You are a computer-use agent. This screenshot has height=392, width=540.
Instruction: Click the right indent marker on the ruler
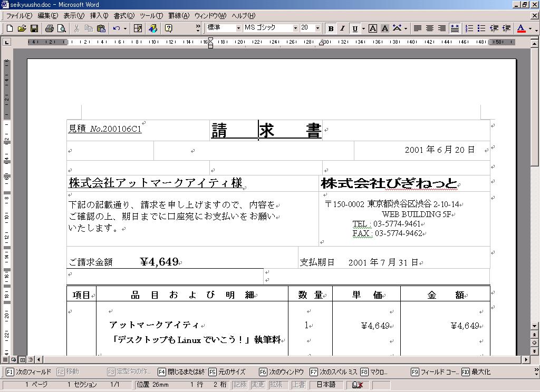tap(321, 43)
